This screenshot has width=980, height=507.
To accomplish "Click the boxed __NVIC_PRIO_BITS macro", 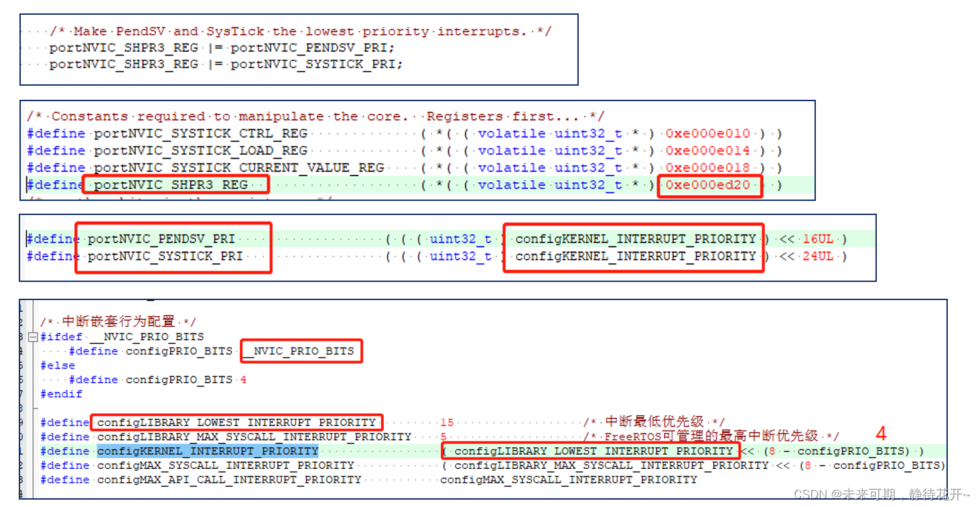I will point(301,351).
